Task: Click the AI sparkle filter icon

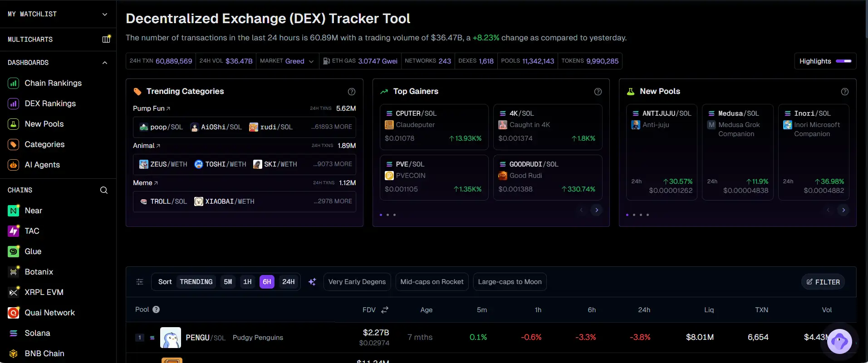Action: click(312, 282)
